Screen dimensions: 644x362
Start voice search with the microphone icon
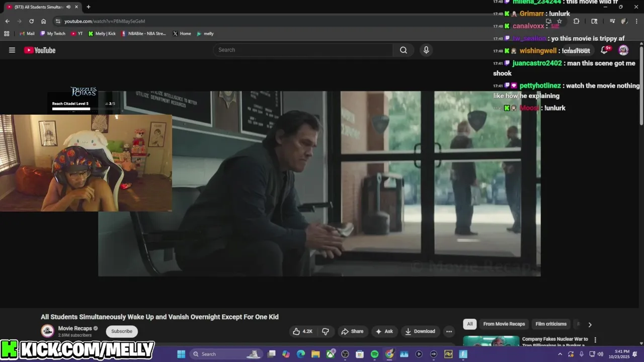tap(426, 50)
